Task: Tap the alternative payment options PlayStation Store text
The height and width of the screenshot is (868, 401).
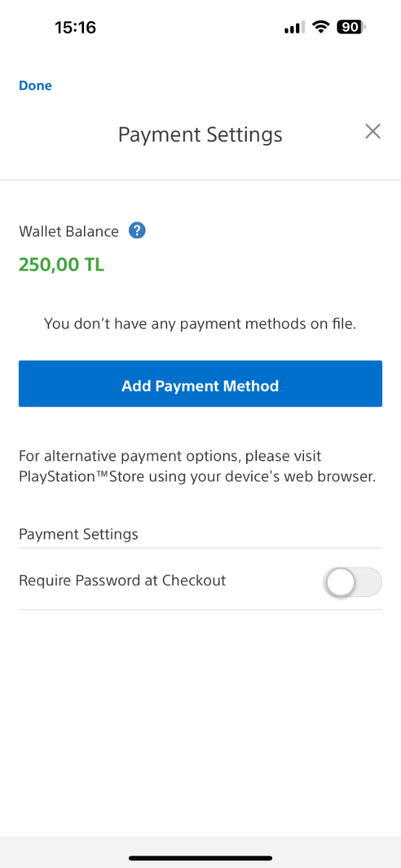Action: (198, 467)
